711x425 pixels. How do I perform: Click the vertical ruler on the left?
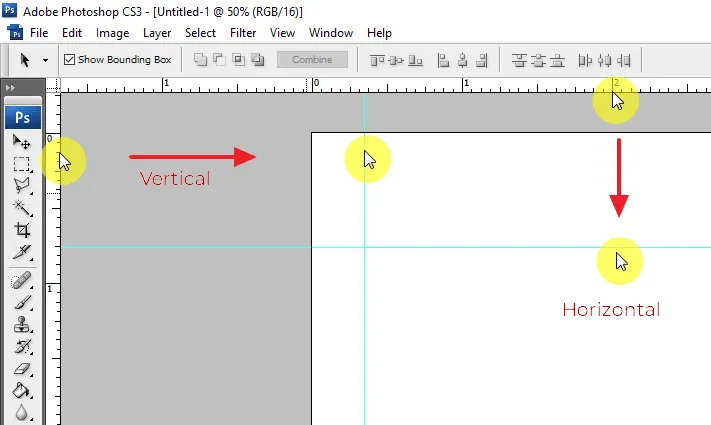(53, 259)
